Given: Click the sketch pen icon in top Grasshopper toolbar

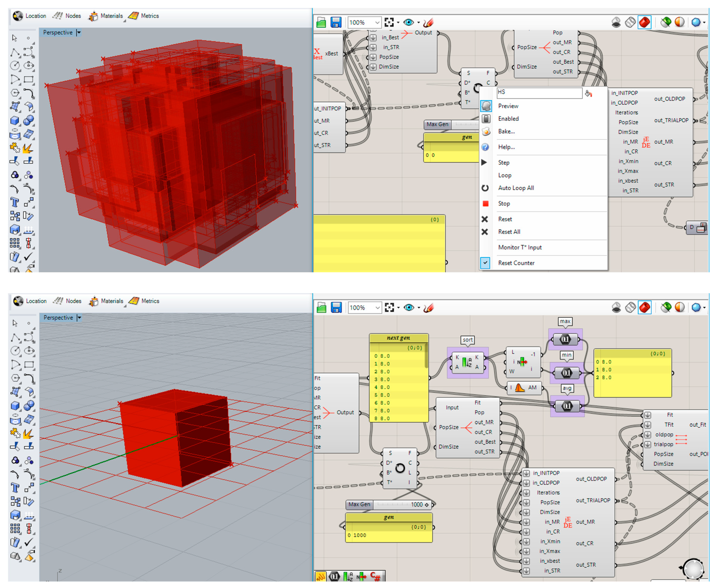Looking at the screenshot, I should click(x=428, y=22).
